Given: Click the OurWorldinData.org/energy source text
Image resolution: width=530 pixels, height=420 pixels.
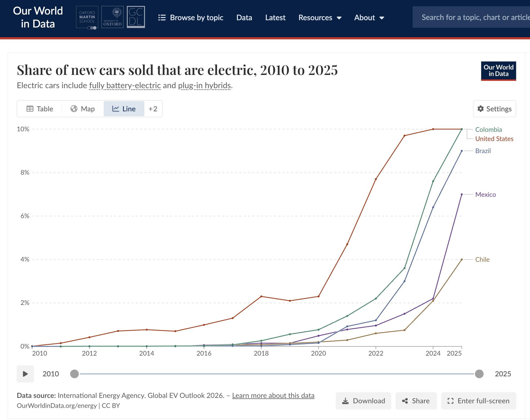Looking at the screenshot, I should [57, 406].
